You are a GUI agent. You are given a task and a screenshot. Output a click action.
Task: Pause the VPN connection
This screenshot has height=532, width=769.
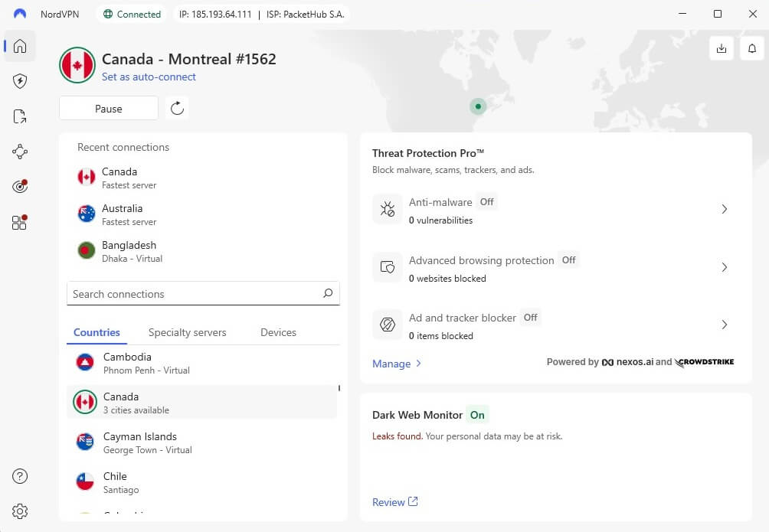[x=108, y=108]
